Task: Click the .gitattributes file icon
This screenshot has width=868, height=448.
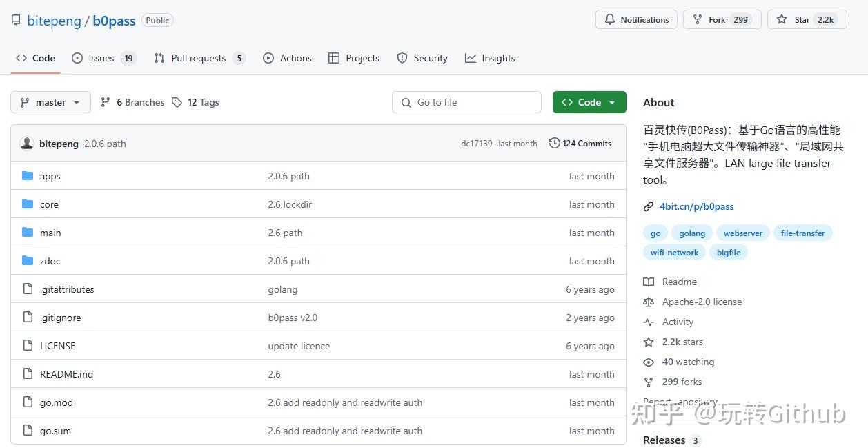Action: [x=28, y=289]
